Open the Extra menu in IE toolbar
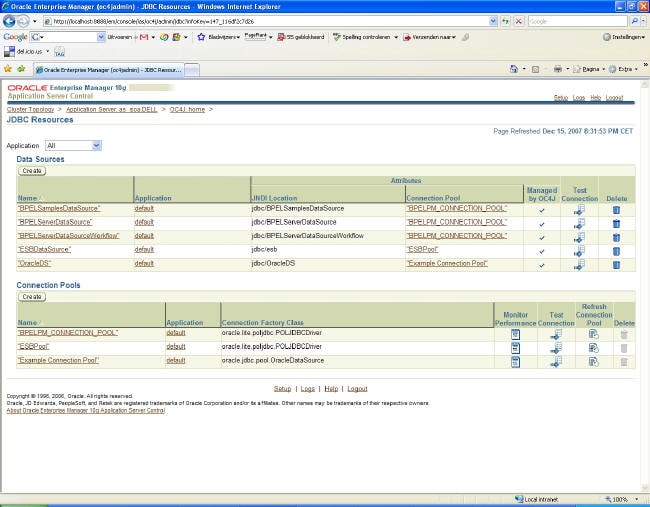Screen dimensions: 650x507 tap(624, 69)
